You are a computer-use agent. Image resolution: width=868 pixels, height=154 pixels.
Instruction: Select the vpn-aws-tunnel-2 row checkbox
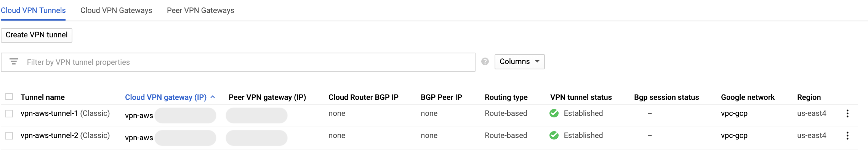9,136
